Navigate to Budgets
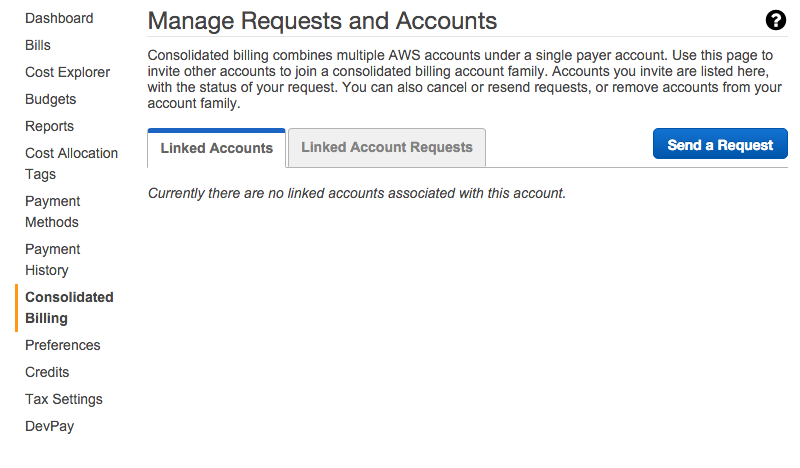 51,100
